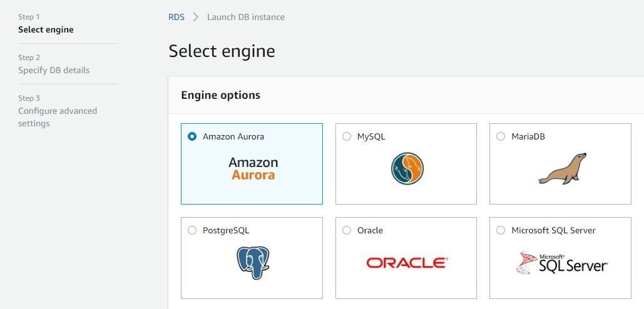
Task: Click the Amazon Aurora logo
Action: [x=253, y=169]
